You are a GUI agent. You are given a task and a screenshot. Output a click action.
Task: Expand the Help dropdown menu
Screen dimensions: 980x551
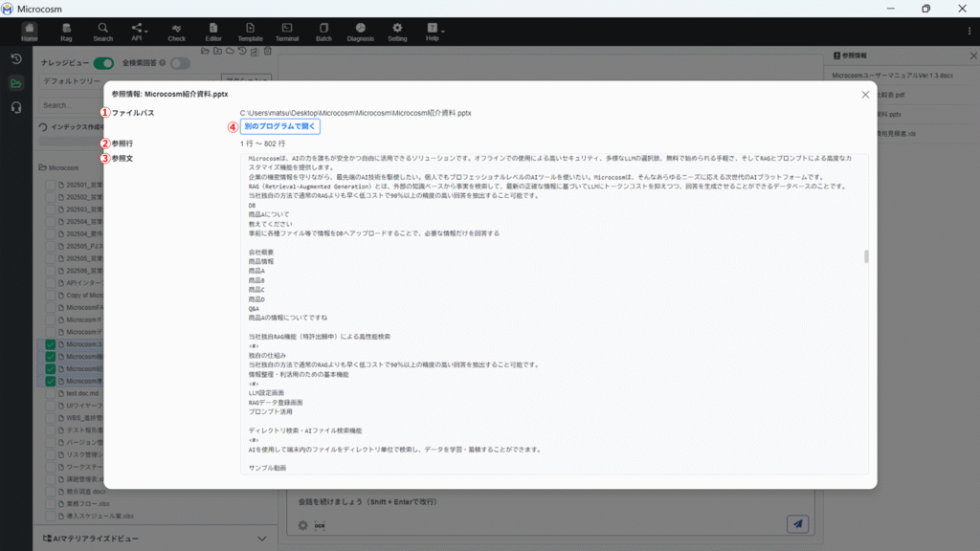tap(434, 32)
